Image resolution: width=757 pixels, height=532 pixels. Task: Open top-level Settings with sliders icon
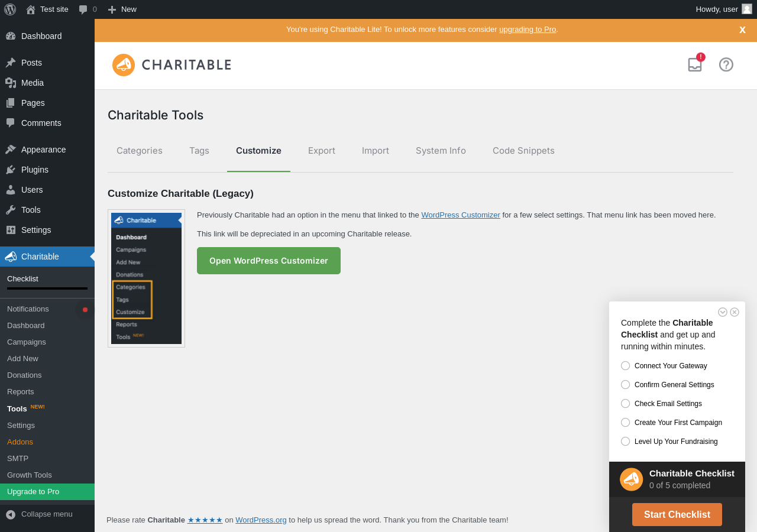(x=47, y=230)
